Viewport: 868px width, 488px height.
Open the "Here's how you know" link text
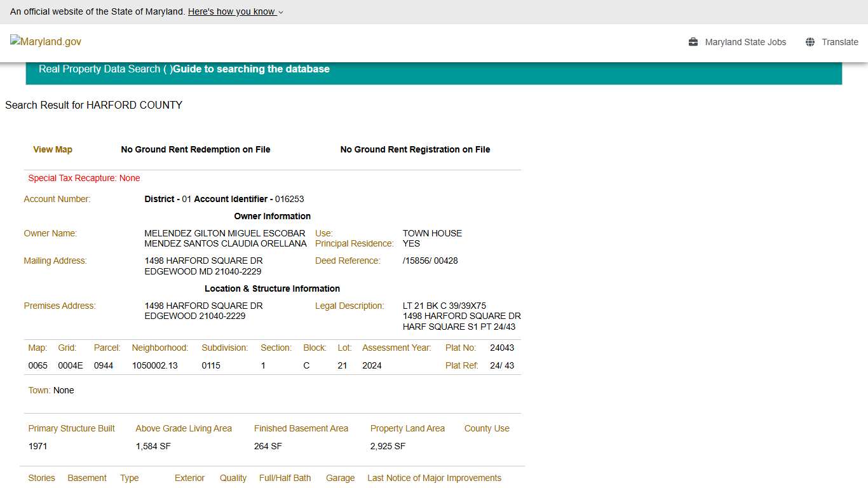click(x=231, y=11)
